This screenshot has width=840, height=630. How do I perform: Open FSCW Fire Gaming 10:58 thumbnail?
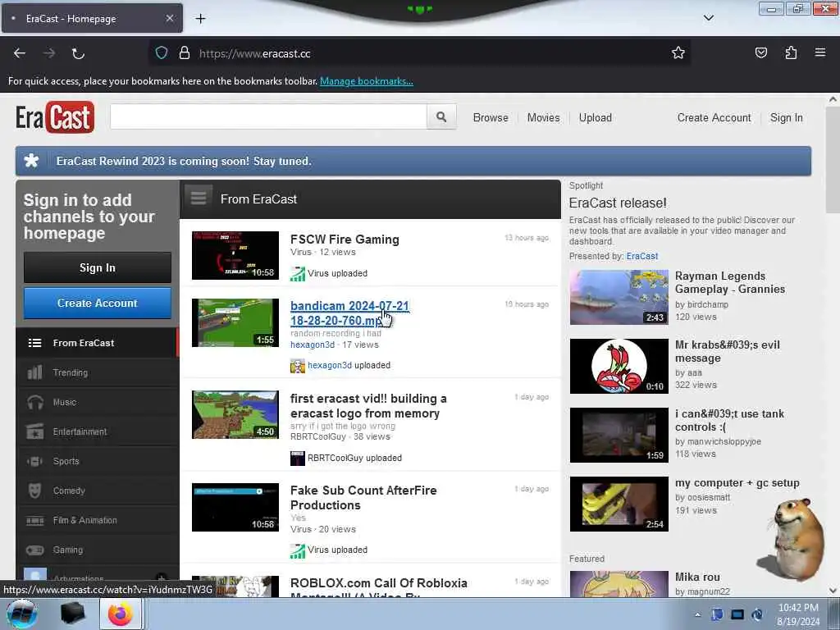[x=235, y=256]
